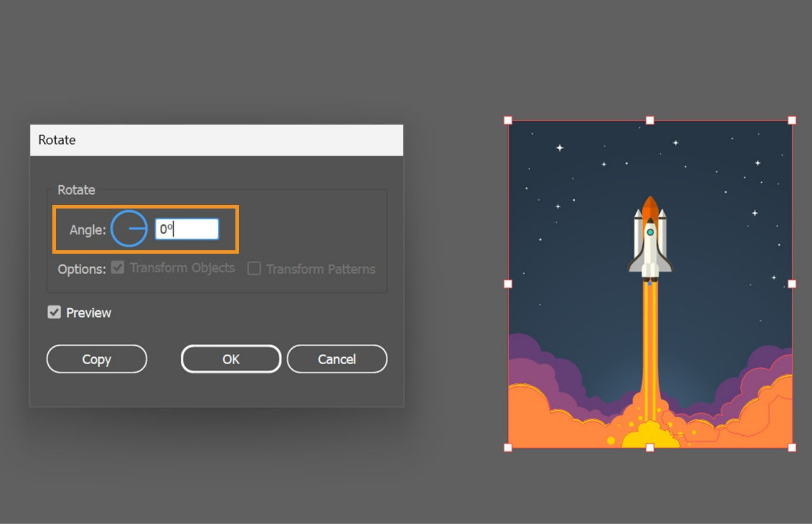
Task: Click the Copy button
Action: click(x=96, y=358)
